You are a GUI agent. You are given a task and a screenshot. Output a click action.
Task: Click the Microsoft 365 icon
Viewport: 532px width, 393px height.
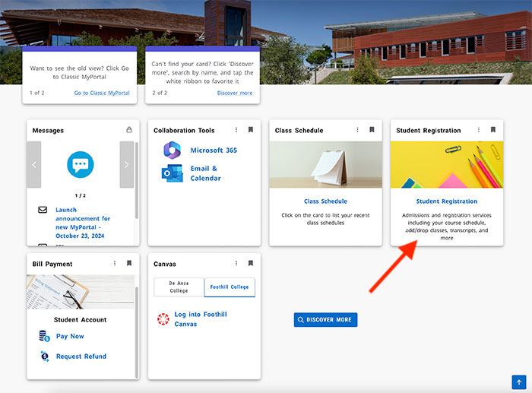coord(171,151)
